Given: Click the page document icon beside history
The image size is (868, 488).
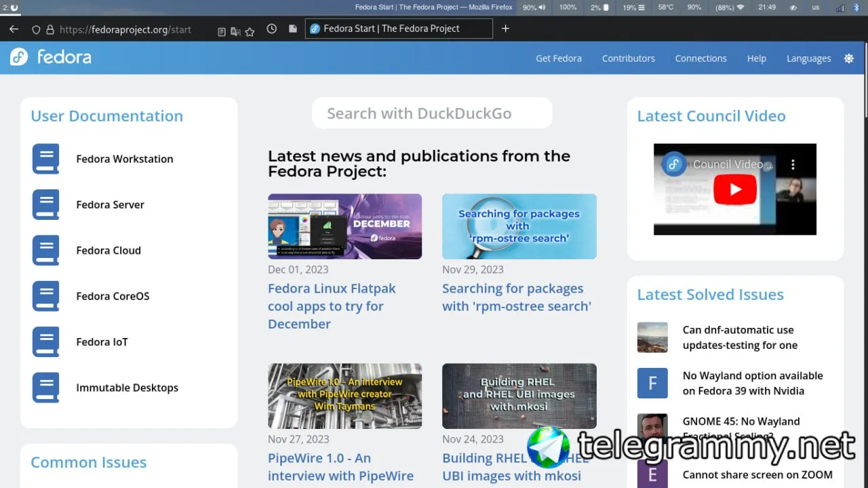Looking at the screenshot, I should (x=293, y=29).
